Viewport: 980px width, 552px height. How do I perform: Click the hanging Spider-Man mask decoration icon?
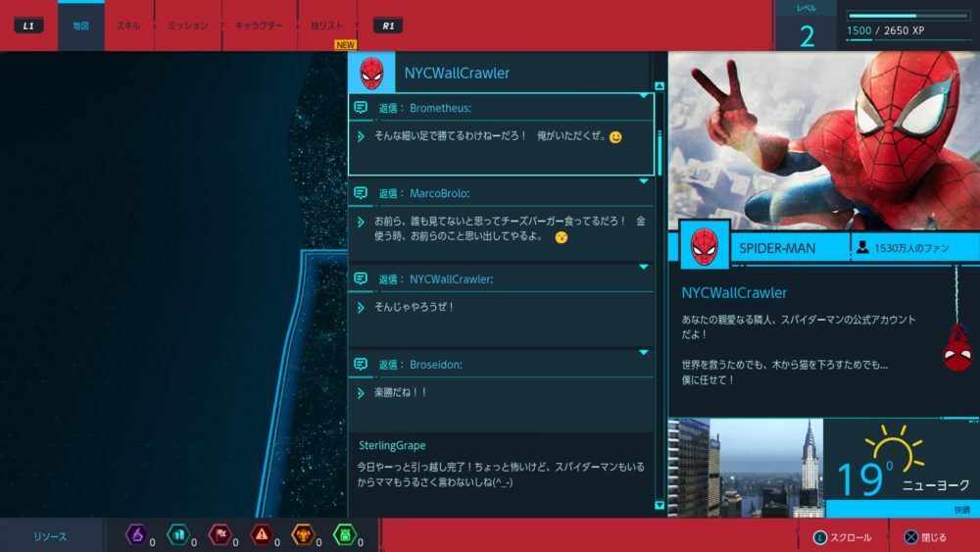point(956,349)
